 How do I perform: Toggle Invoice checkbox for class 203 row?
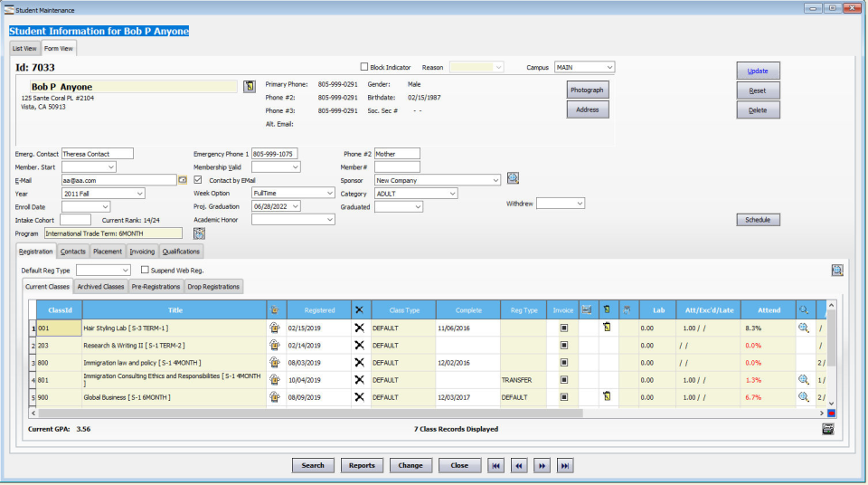[563, 345]
